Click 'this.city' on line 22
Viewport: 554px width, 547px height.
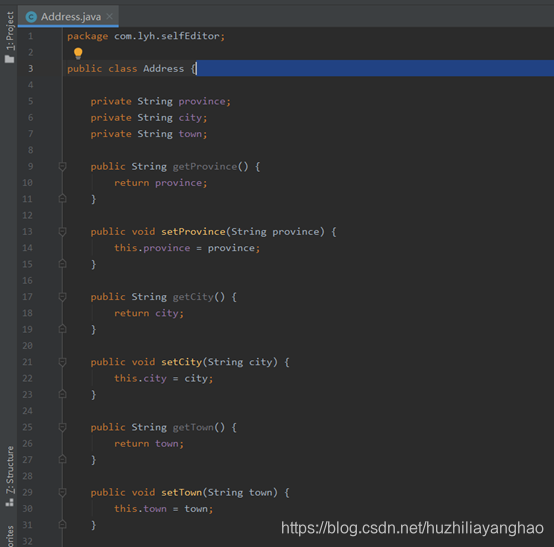140,378
